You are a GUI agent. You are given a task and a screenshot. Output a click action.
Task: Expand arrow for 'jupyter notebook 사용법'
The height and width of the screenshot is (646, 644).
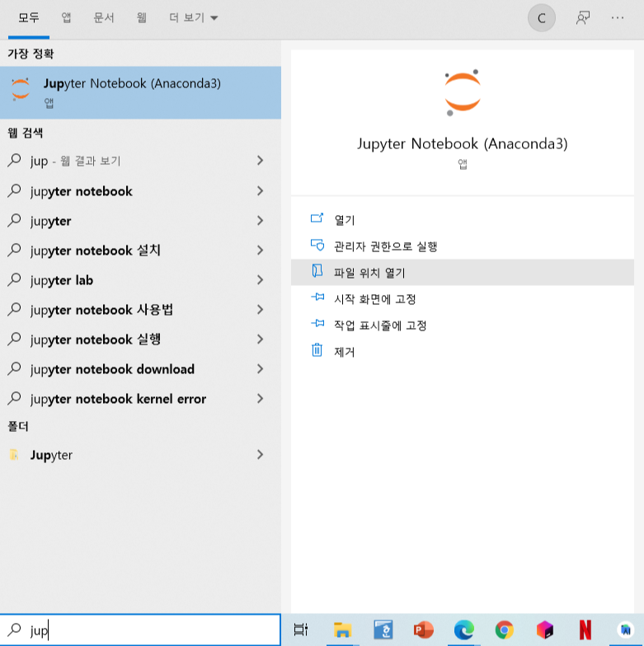(x=260, y=310)
